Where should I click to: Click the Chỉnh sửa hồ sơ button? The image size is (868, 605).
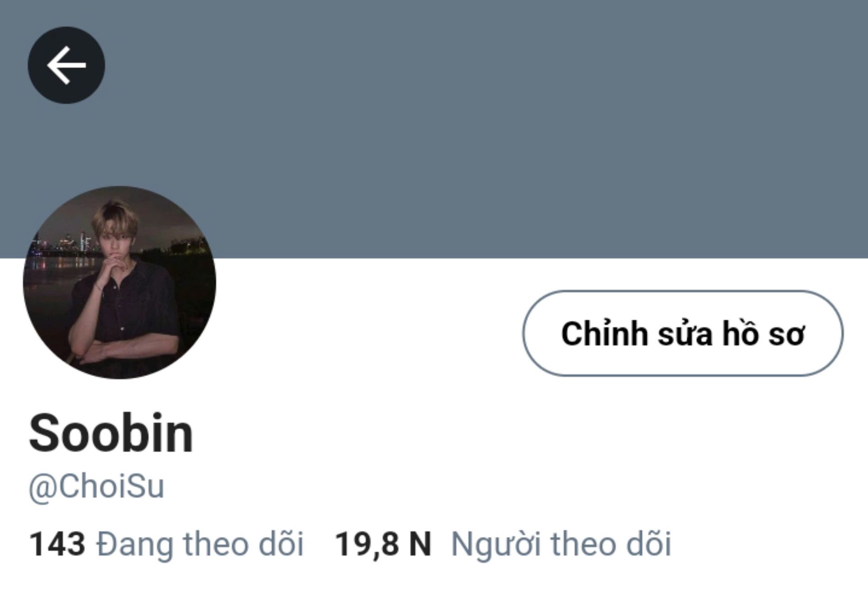pyautogui.click(x=683, y=333)
